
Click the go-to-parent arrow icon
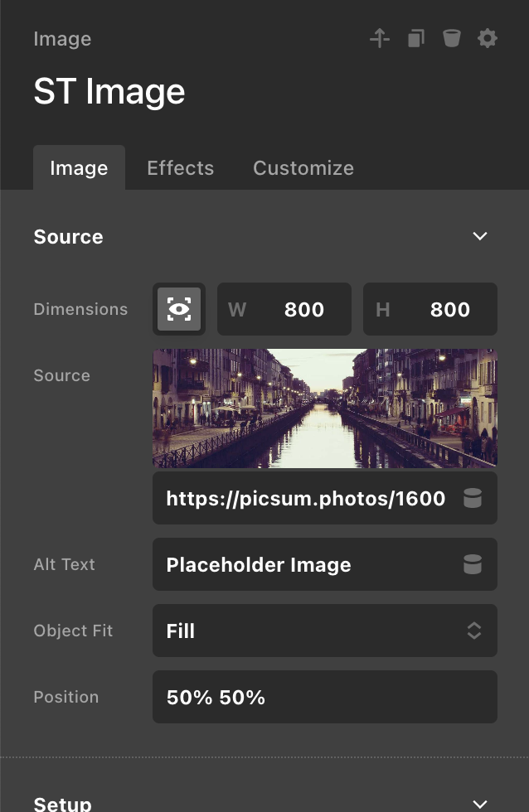(x=379, y=38)
